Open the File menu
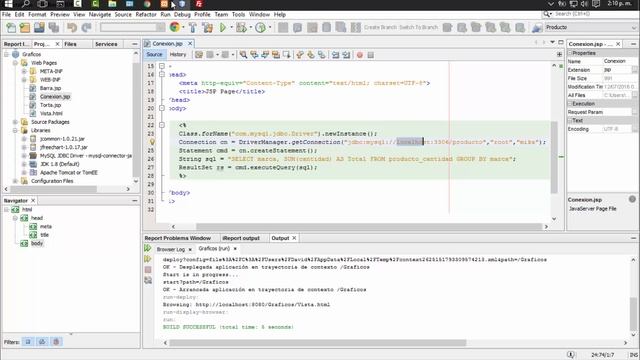This screenshot has width=640, height=360. point(7,14)
